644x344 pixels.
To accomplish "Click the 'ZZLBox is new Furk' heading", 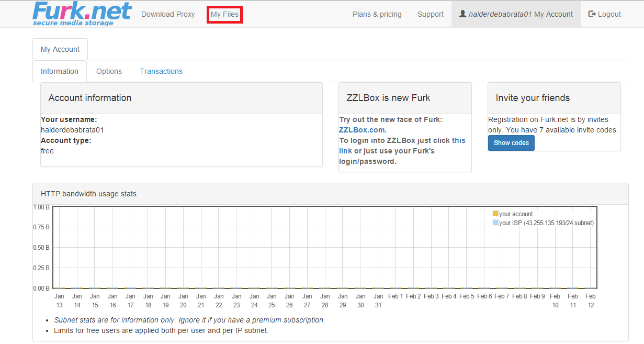I will 388,98.
